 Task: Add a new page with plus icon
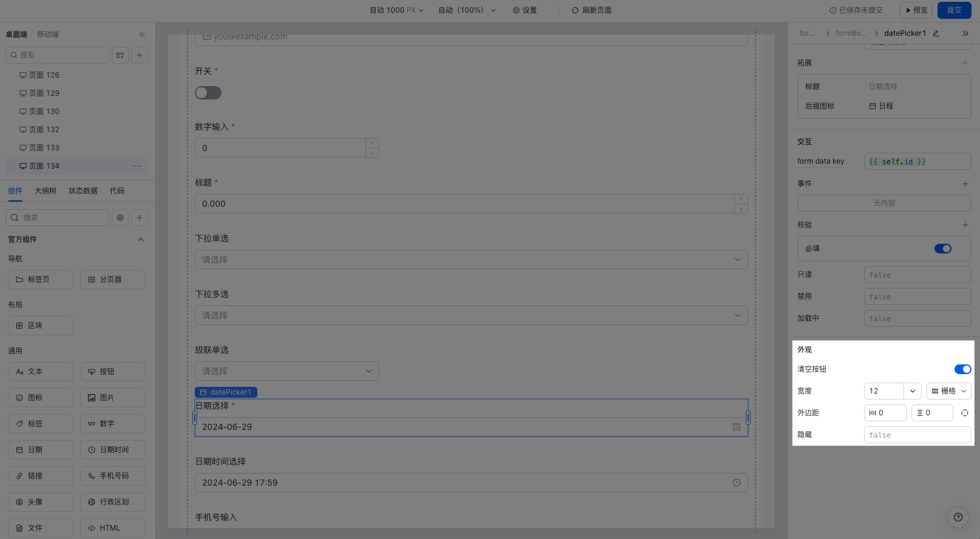pos(140,55)
